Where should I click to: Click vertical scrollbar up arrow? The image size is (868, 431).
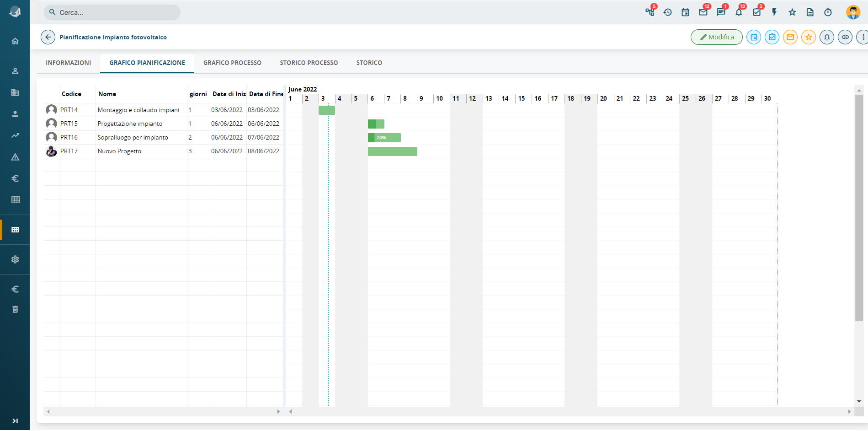[859, 90]
